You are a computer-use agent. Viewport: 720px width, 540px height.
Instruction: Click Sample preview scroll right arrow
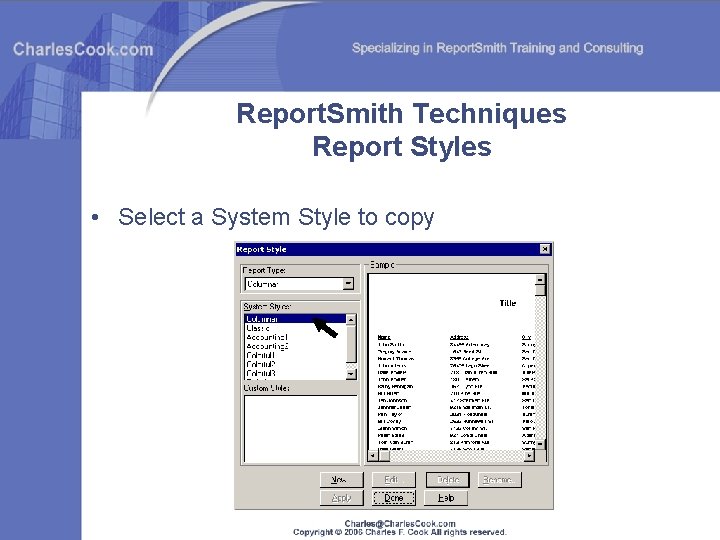click(529, 456)
